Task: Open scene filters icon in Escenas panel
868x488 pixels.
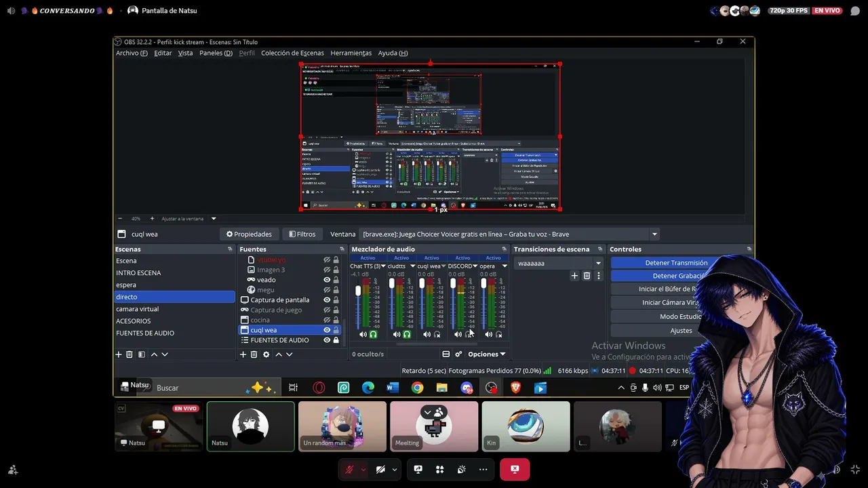Action: click(142, 354)
